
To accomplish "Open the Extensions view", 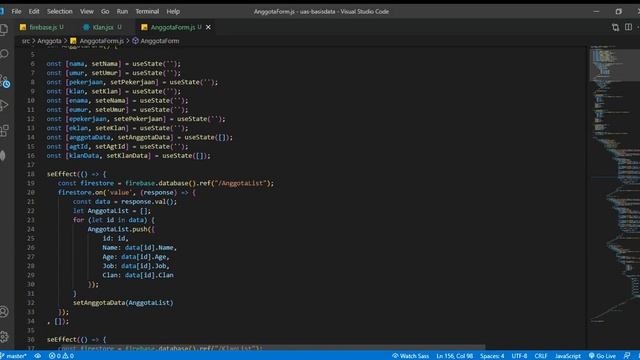I will (4, 131).
